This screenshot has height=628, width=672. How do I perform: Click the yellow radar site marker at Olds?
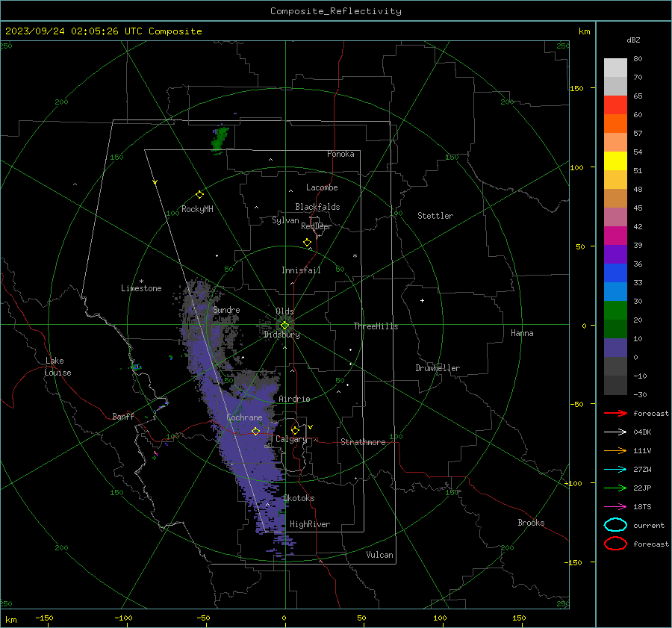(284, 326)
